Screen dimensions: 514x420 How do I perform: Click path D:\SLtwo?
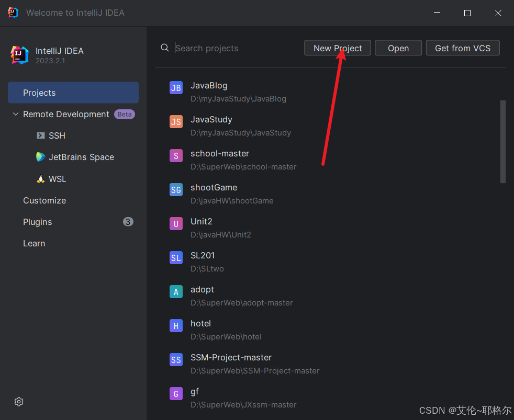(x=207, y=269)
